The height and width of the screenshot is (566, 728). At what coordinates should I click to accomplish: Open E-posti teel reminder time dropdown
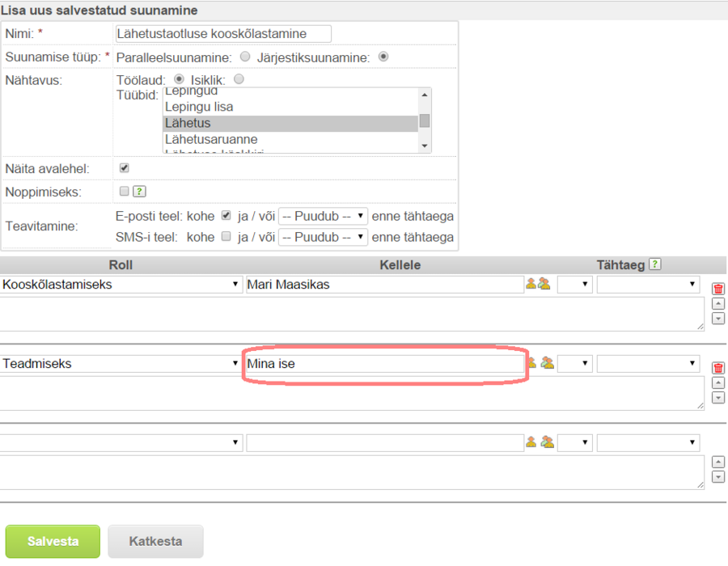pyautogui.click(x=323, y=216)
